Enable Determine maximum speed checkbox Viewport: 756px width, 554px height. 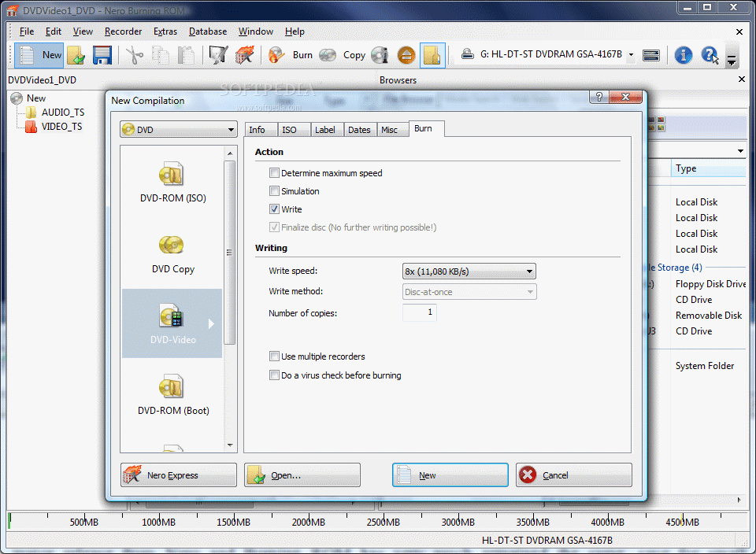(274, 173)
